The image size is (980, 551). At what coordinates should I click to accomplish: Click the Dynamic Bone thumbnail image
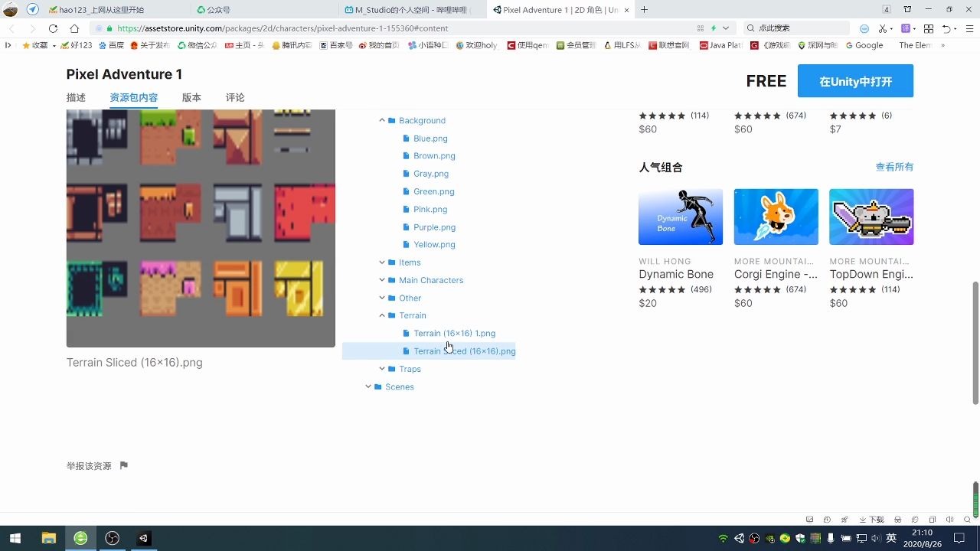[x=681, y=217]
